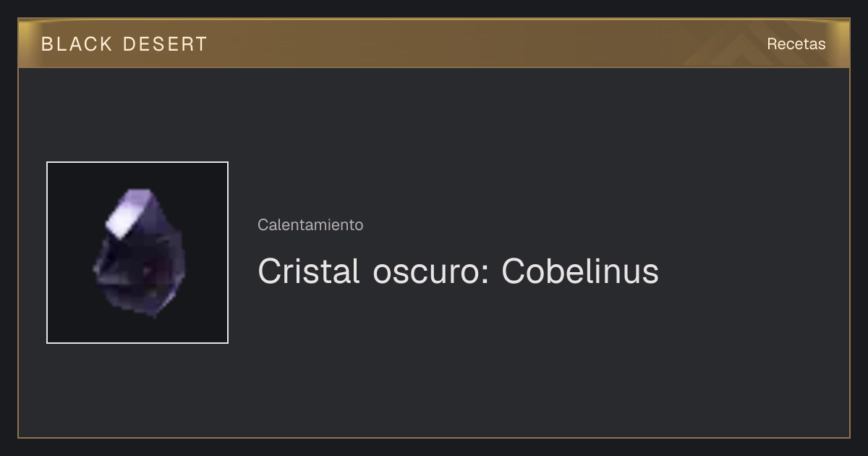The height and width of the screenshot is (456, 868).
Task: Click the BLACK DESERT logo text
Action: tap(124, 43)
